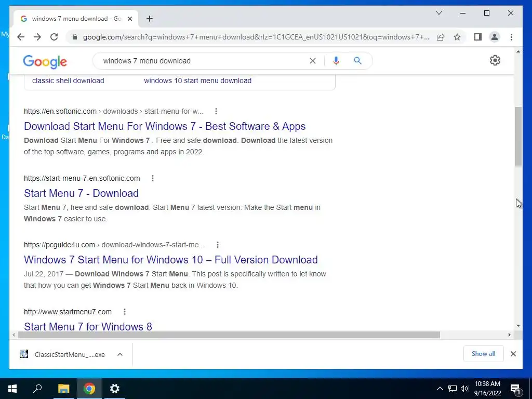Screen dimensions: 532x399
Task: Open more options for start-menu-7.en.softonic.com result
Action: click(x=153, y=178)
